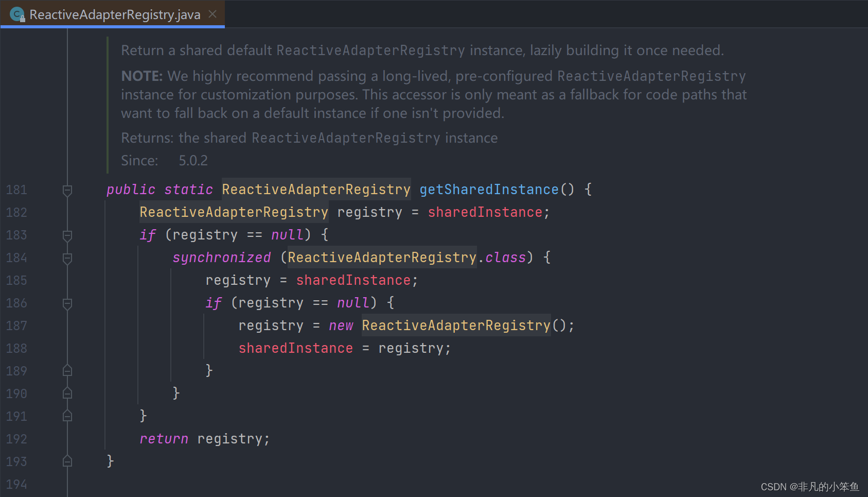Click the 'public' keyword on line 181

coord(131,190)
